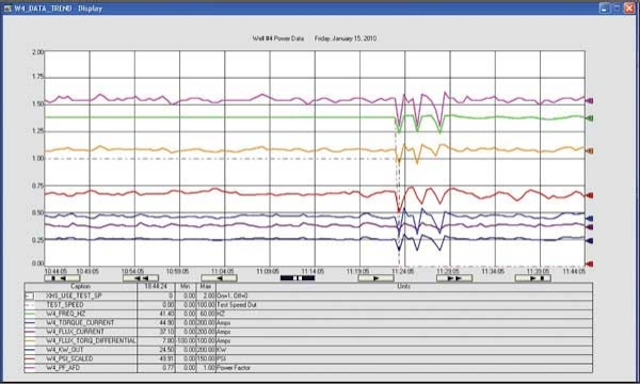Click the blue pen marker near 0.45 level
640x384 pixels.
tap(589, 219)
